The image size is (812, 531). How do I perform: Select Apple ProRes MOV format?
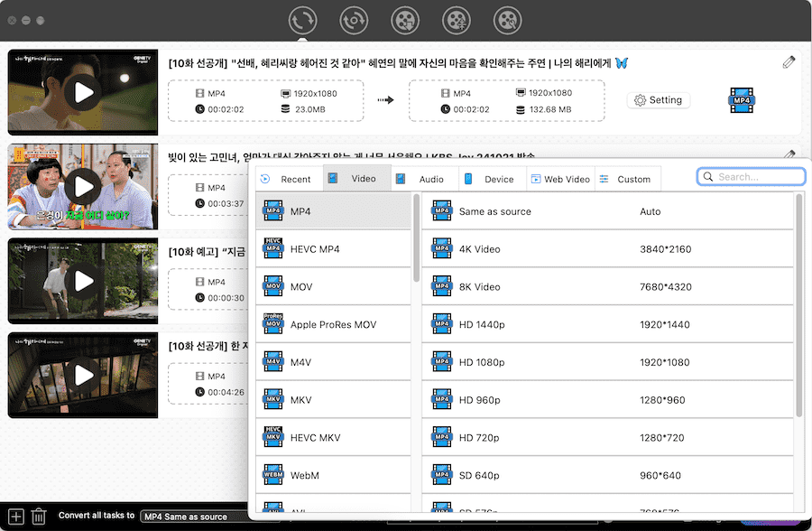[x=333, y=324]
